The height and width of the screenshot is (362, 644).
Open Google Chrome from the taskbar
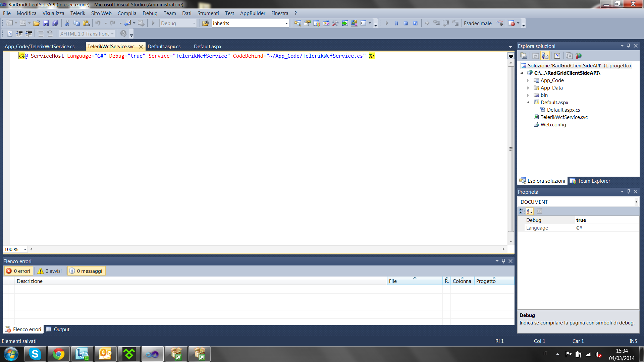click(58, 354)
